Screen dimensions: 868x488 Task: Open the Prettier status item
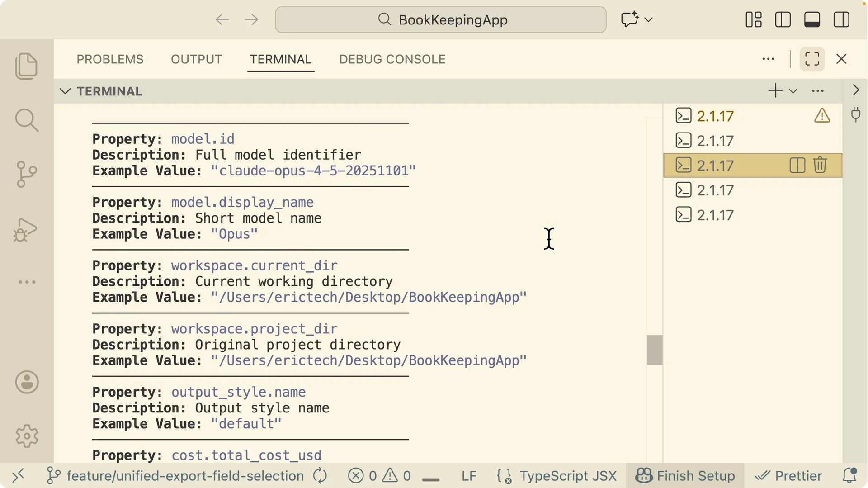pyautogui.click(x=788, y=476)
